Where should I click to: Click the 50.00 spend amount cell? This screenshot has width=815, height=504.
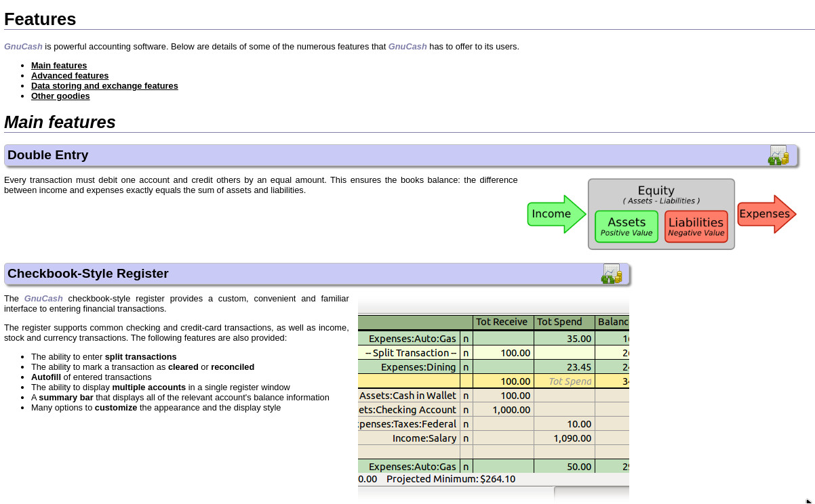coord(565,467)
